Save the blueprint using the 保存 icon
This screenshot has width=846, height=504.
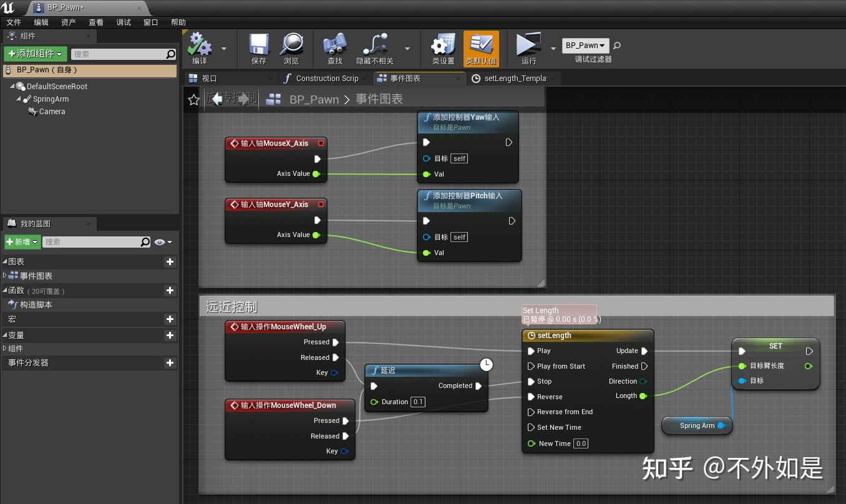(x=258, y=47)
